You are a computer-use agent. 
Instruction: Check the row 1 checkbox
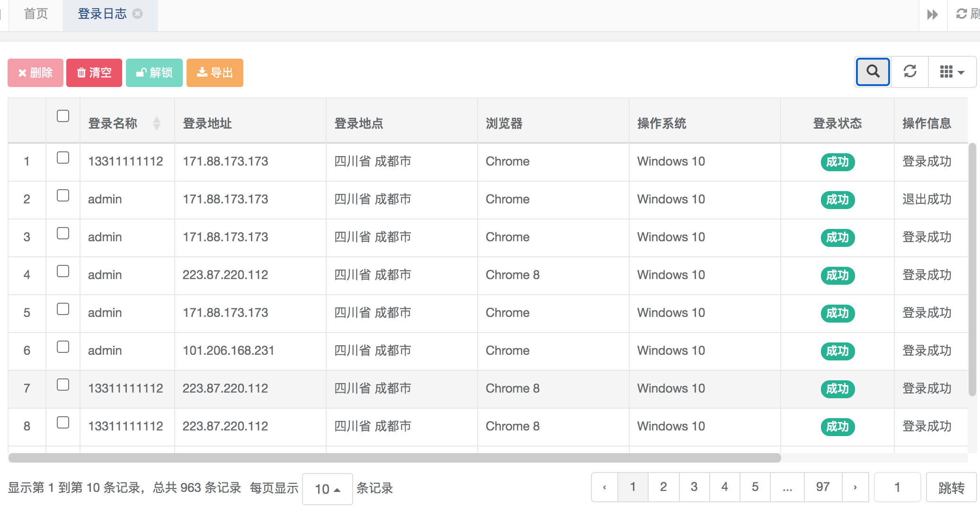coord(63,158)
